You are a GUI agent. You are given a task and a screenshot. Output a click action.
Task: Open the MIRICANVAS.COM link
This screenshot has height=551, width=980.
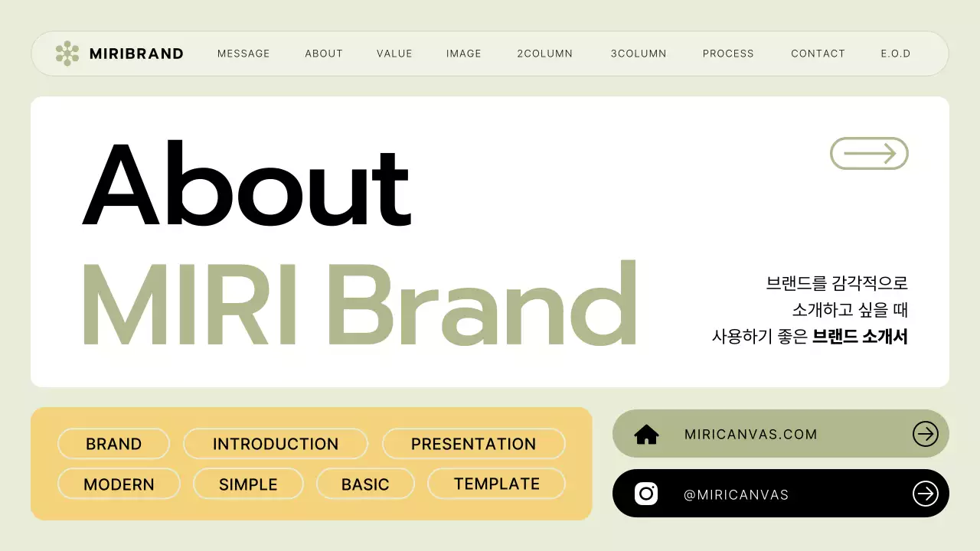[751, 433]
